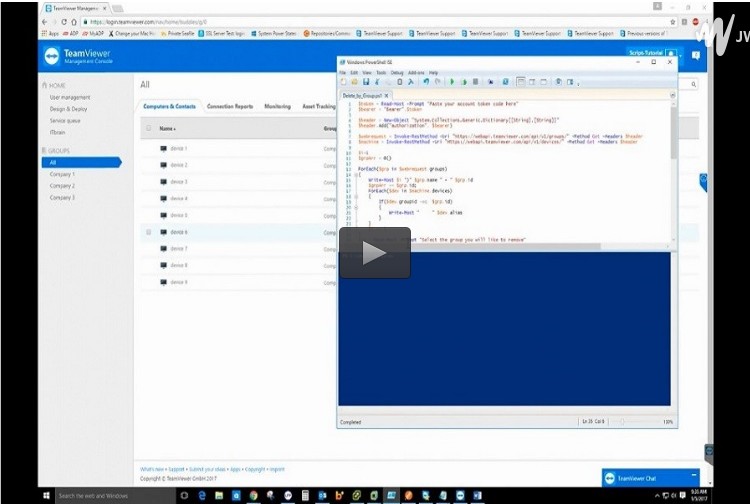The width and height of the screenshot is (750, 504).
Task: Start PowerShell in separate window icon
Action: (505, 82)
